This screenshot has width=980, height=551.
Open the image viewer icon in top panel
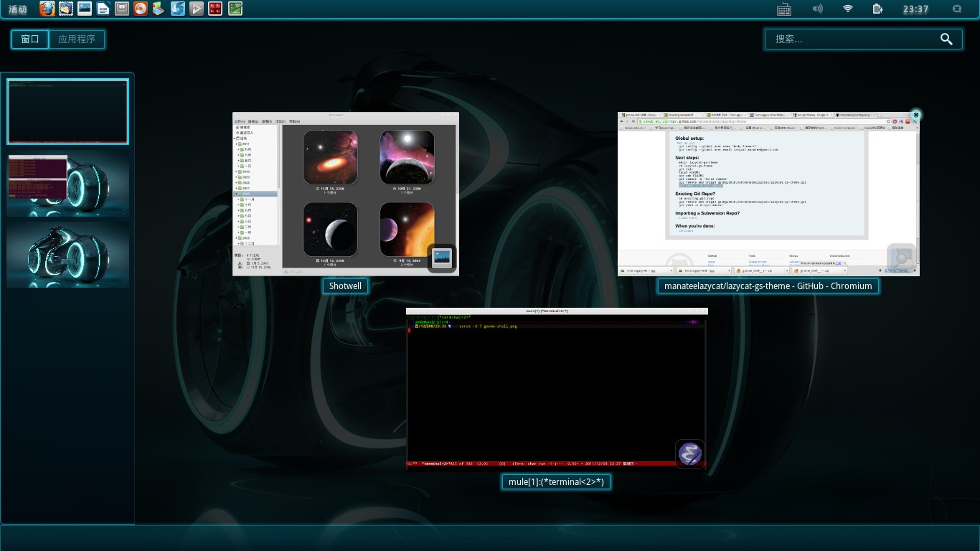(x=85, y=9)
